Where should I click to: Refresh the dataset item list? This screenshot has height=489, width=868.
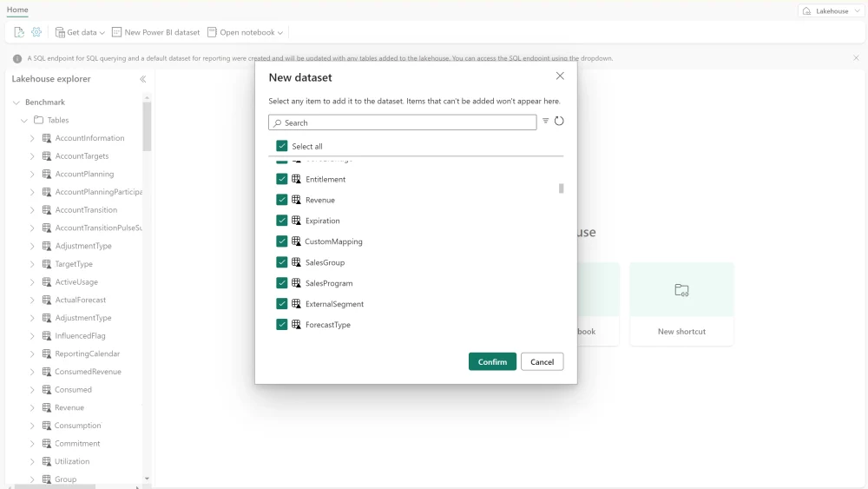tap(559, 121)
